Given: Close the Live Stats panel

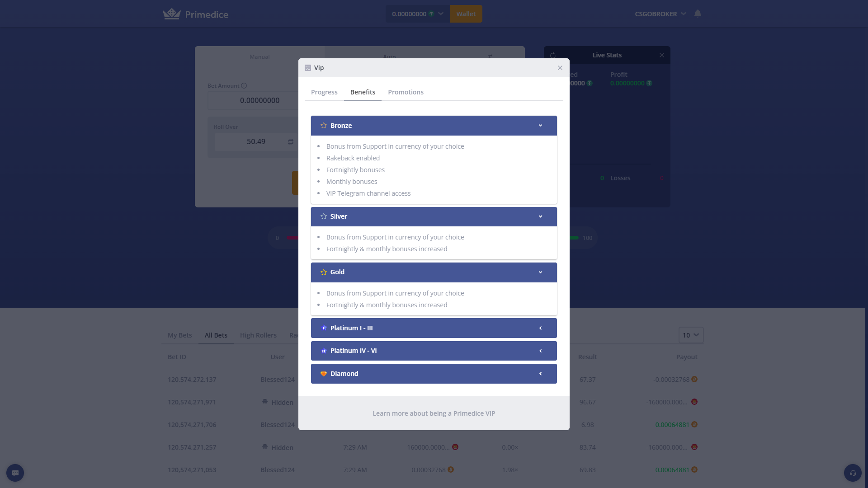Looking at the screenshot, I should (662, 55).
